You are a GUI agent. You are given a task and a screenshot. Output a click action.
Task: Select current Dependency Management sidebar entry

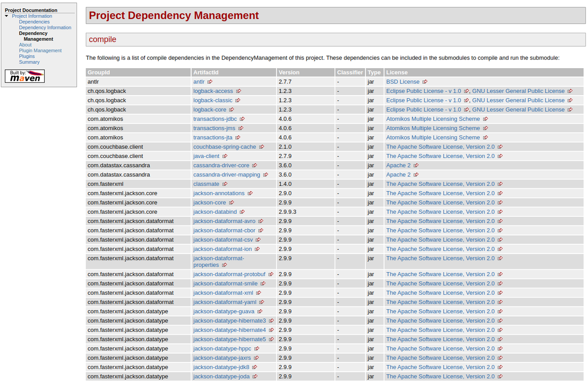point(36,36)
